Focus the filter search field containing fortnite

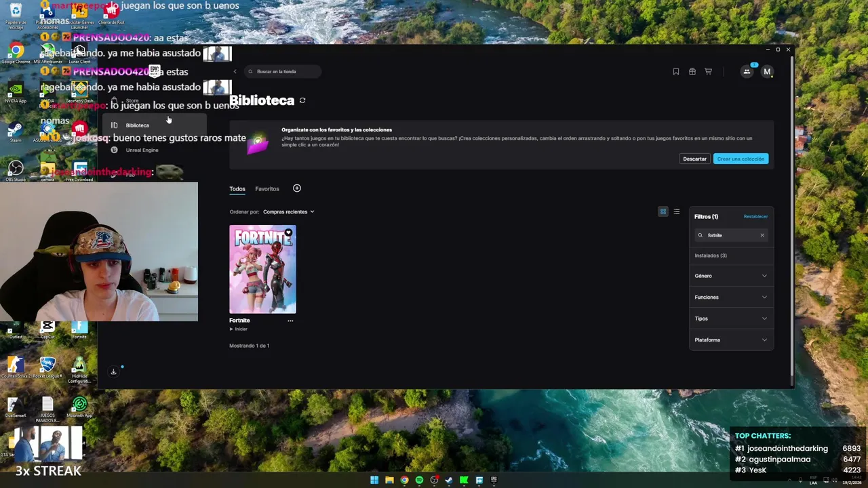[731, 235]
